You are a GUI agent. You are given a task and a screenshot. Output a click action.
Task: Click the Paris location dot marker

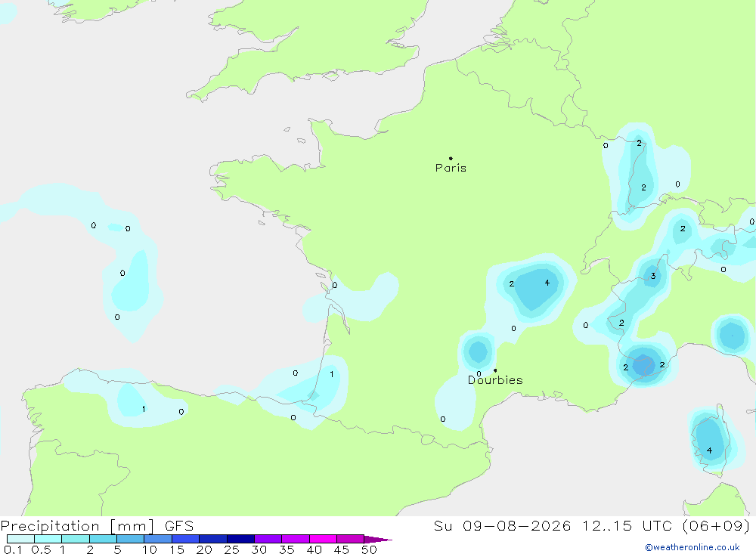pos(451,158)
